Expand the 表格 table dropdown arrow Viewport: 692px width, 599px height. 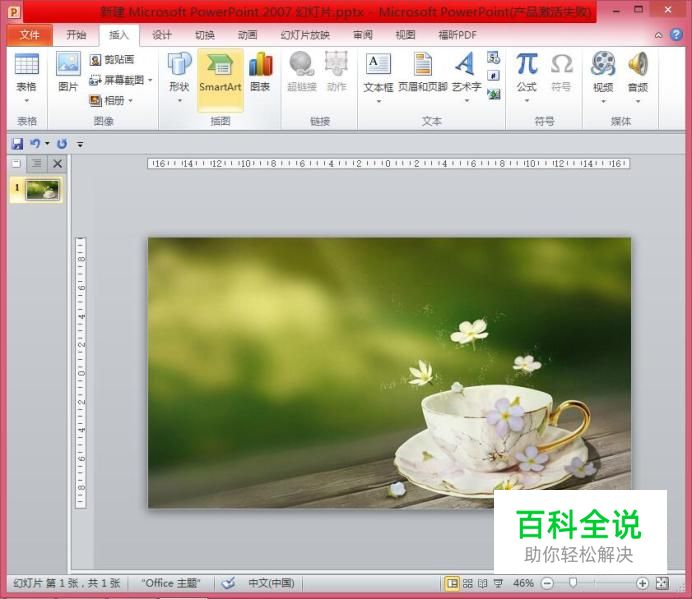click(x=27, y=101)
